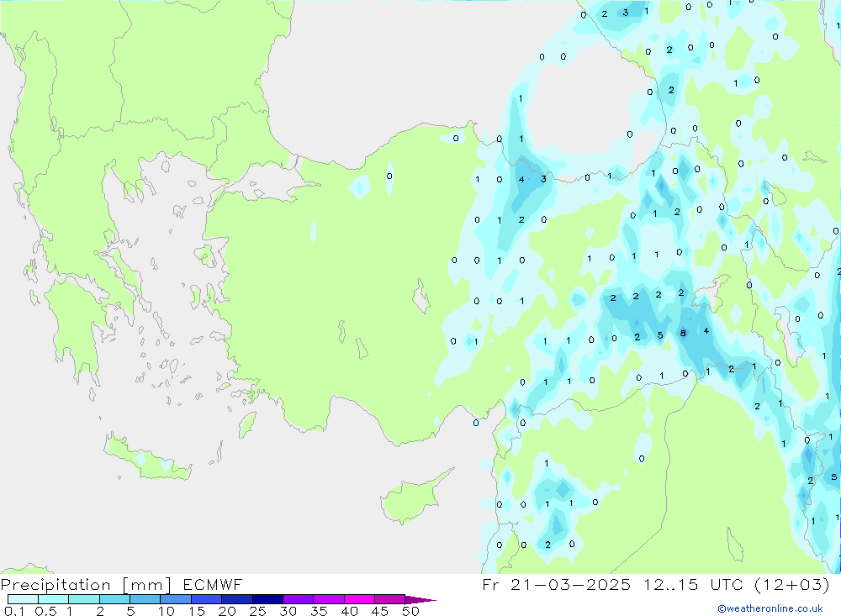Click the date 'Fr 21-03-2025'
841x616 pixels.
tap(556, 584)
